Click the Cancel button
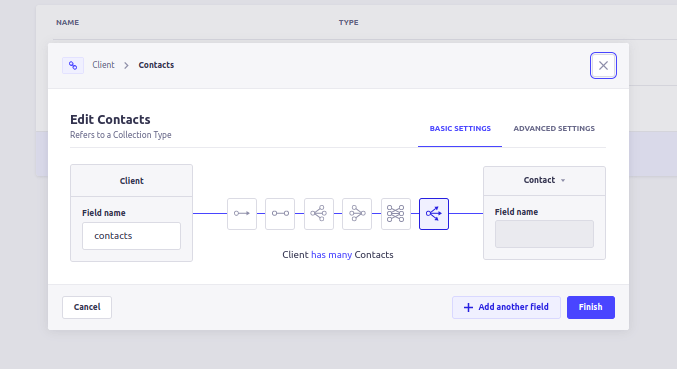The height and width of the screenshot is (369, 677). [x=87, y=307]
